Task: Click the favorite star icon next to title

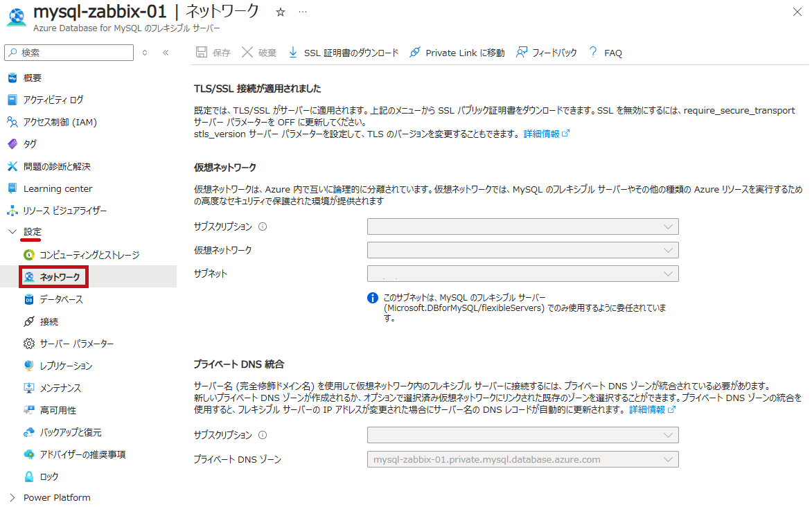Action: 280,12
